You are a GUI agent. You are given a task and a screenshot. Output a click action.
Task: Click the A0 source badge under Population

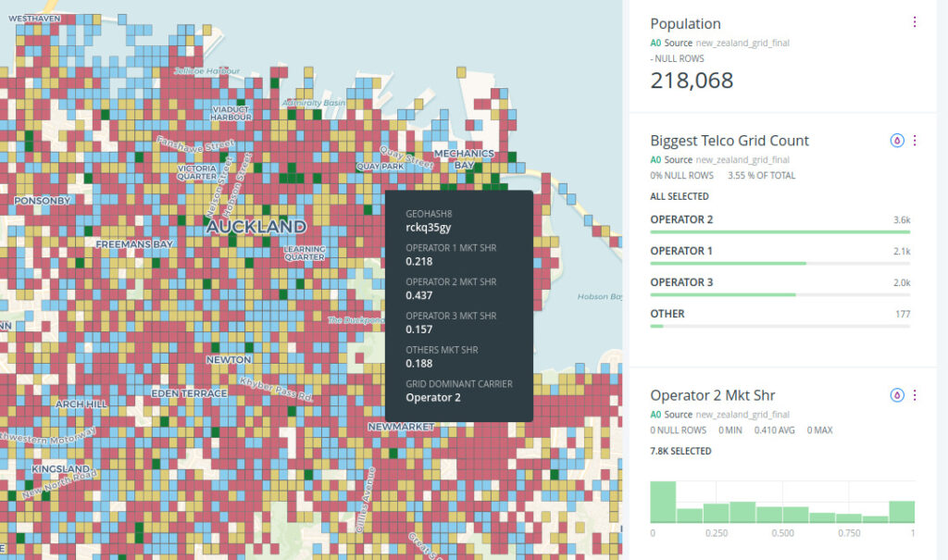coord(655,43)
